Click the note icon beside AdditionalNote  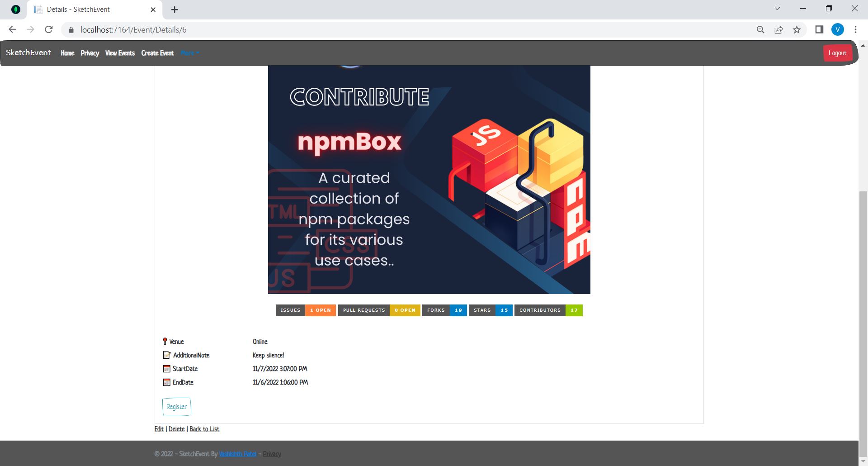coord(166,355)
